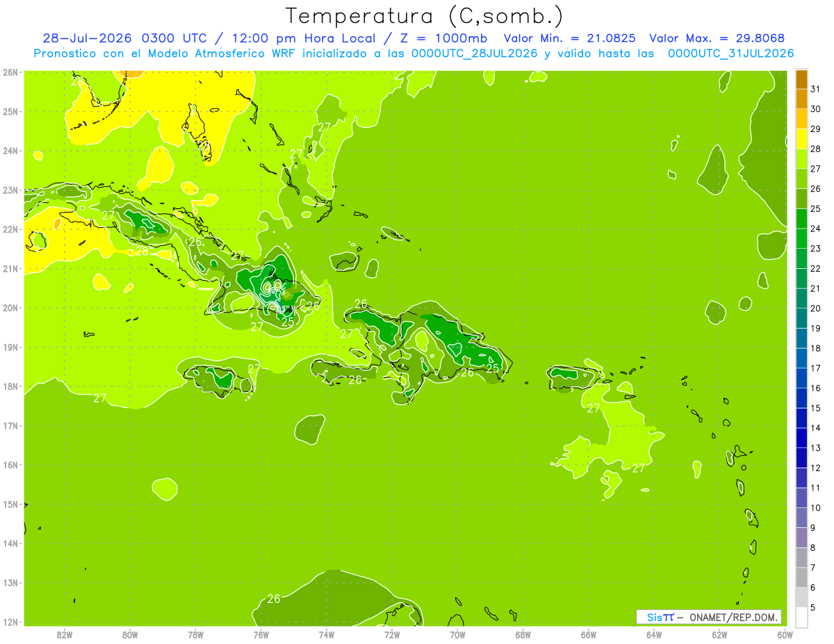Click the "12N" latitude axis label
This screenshot has width=834, height=644.
[x=10, y=621]
